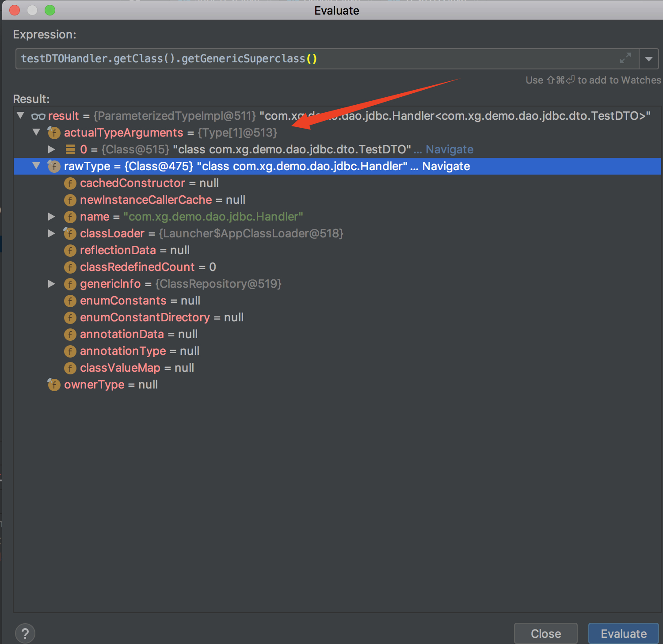The height and width of the screenshot is (644, 663).
Task: Select the ownerType = null row
Action: pos(337,385)
